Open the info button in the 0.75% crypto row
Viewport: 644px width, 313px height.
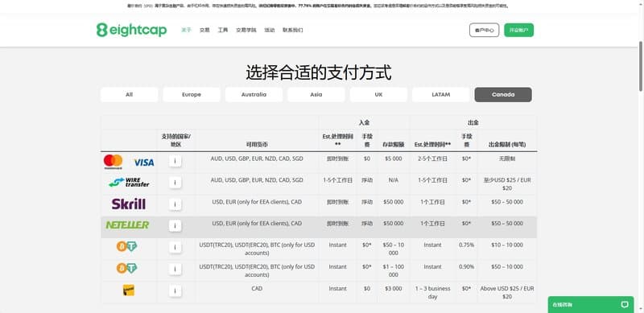[175, 247]
